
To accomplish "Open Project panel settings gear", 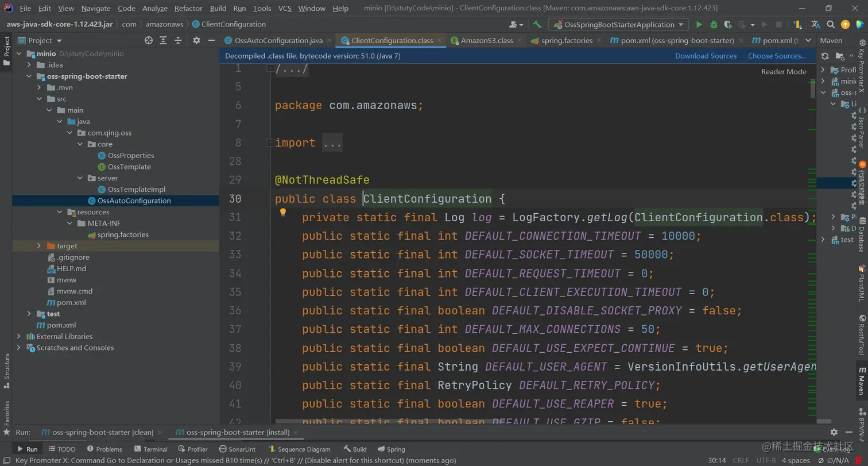I will pyautogui.click(x=196, y=40).
